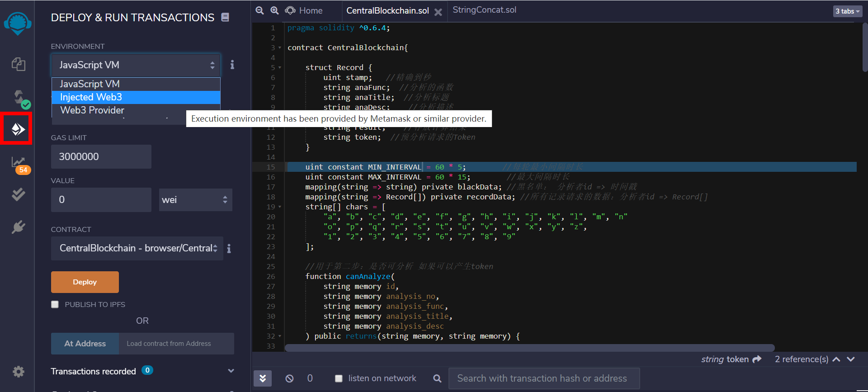
Task: Open the Contract selection dropdown
Action: [x=137, y=248]
